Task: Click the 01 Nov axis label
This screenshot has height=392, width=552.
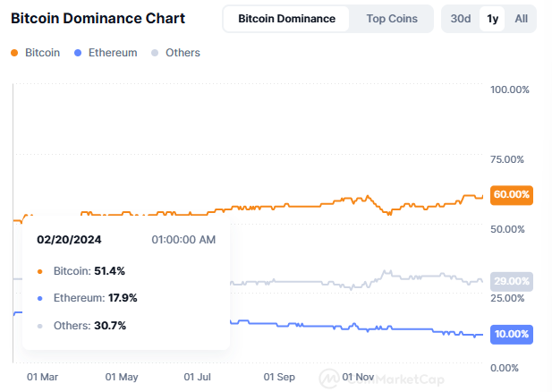Action: pyautogui.click(x=358, y=377)
